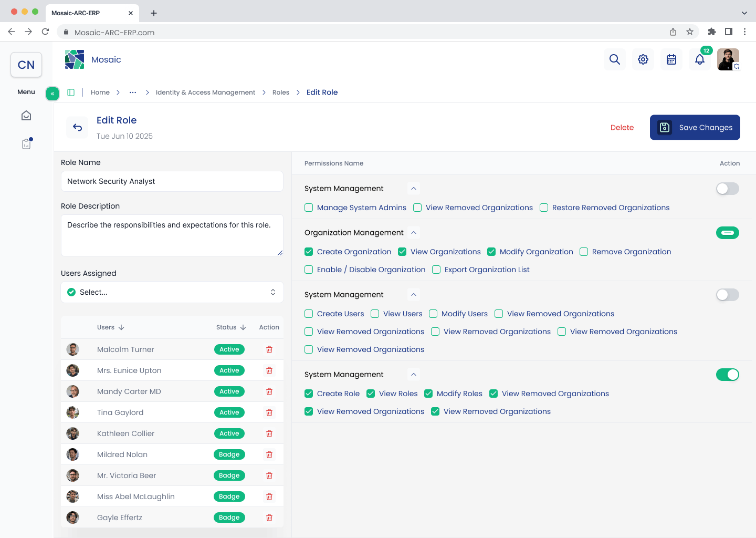Bookmark the page with the star icon

[690, 32]
